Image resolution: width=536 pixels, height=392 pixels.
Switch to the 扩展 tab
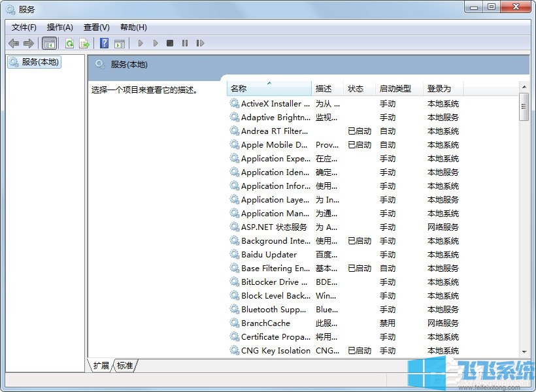pos(101,366)
